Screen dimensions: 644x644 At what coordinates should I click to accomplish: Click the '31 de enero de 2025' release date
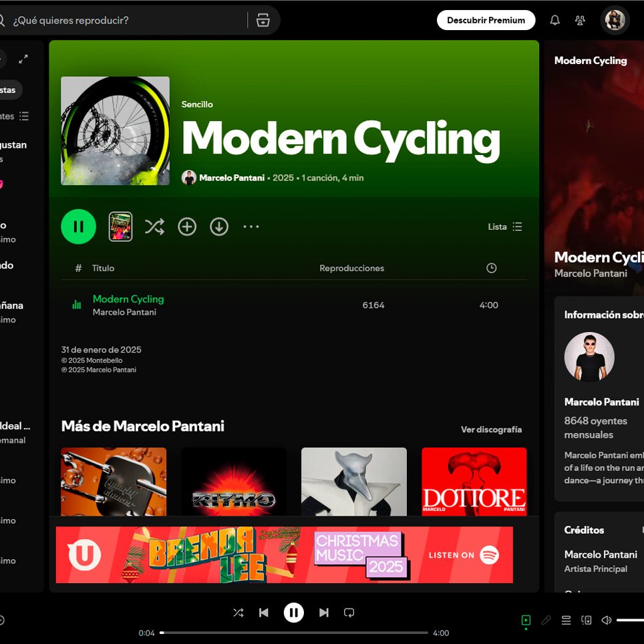(x=101, y=350)
